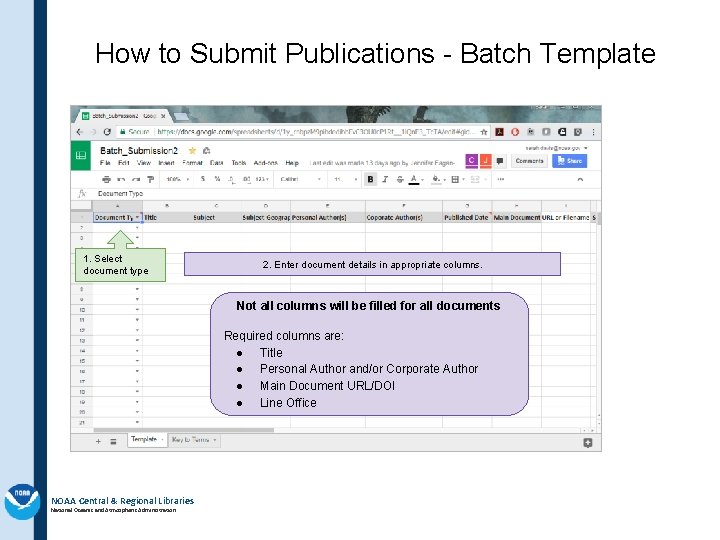Select the Paint format tool
Image resolution: width=720 pixels, height=540 pixels.
(150, 179)
